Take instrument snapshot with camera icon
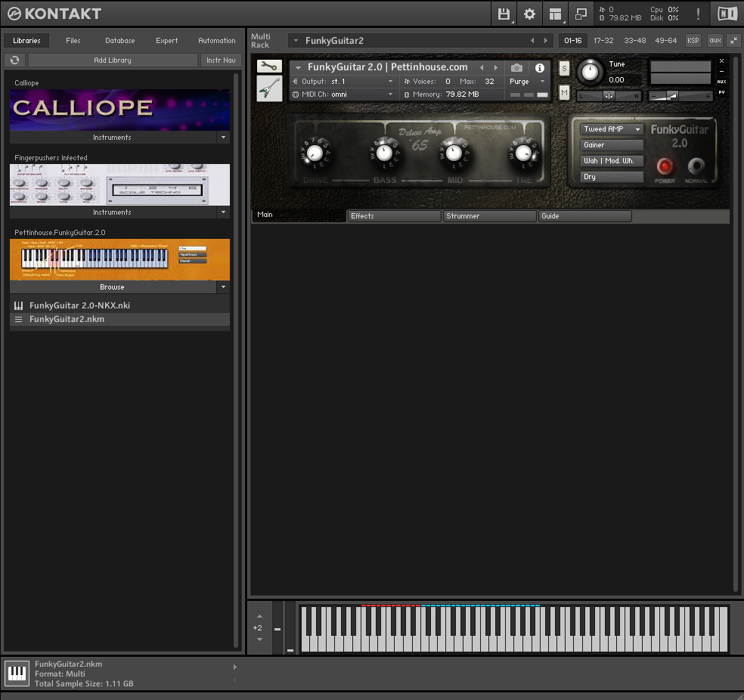The width and height of the screenshot is (744, 700). pyautogui.click(x=516, y=68)
